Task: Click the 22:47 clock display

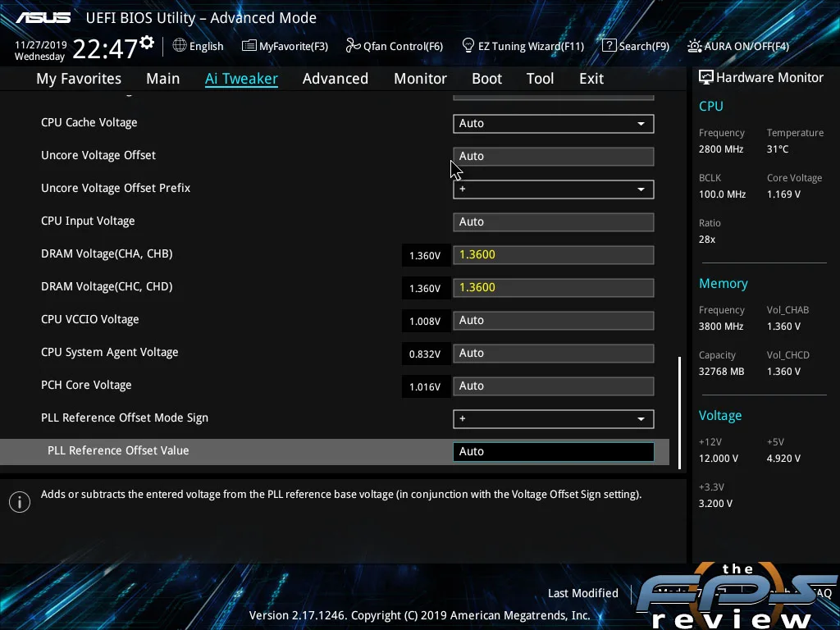Action: click(105, 49)
